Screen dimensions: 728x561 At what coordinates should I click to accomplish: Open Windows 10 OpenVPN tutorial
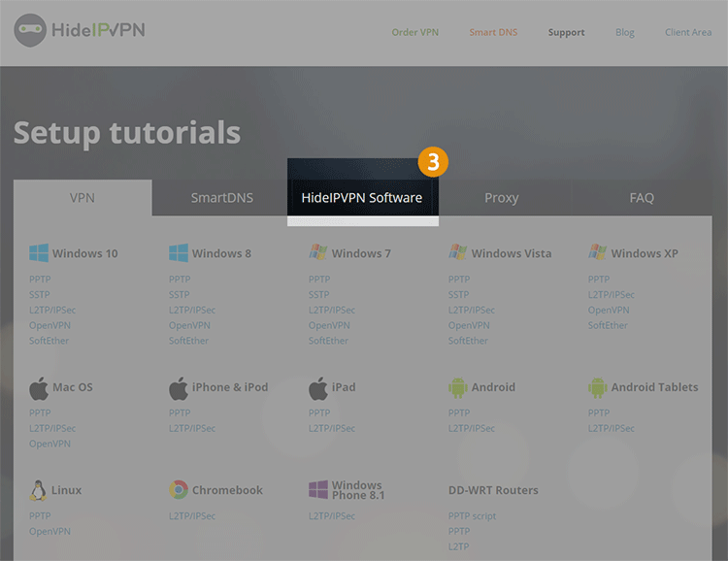pos(50,325)
